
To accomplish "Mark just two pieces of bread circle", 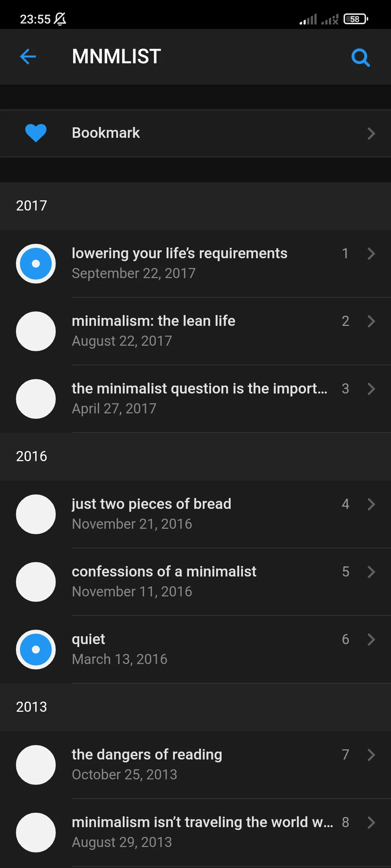I will [x=36, y=514].
